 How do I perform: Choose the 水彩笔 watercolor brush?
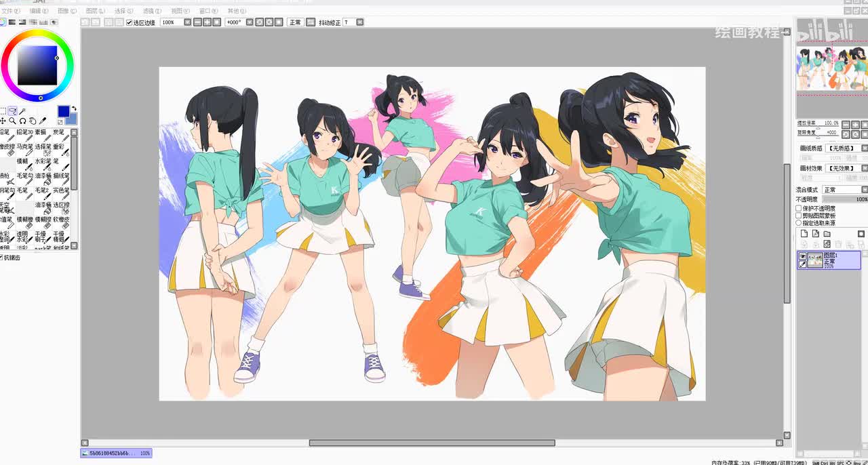(x=43, y=164)
